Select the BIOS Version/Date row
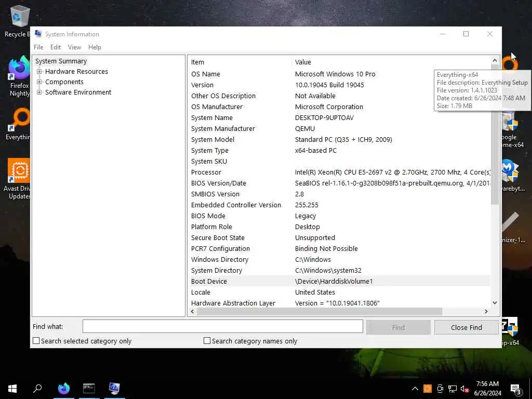 tap(339, 183)
